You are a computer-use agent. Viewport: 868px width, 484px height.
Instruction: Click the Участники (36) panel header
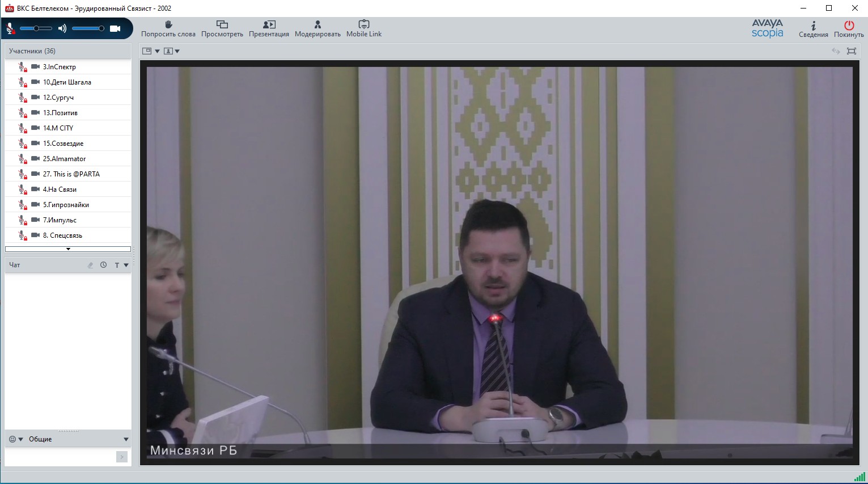click(x=68, y=51)
